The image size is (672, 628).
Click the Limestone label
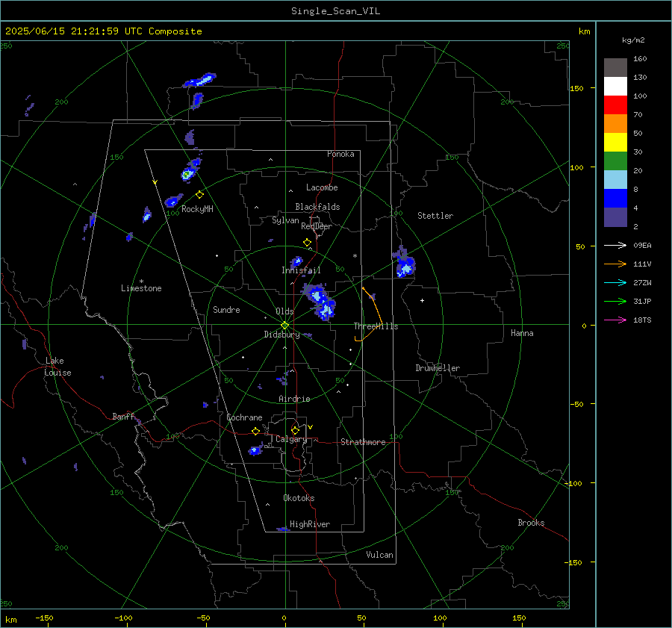141,288
